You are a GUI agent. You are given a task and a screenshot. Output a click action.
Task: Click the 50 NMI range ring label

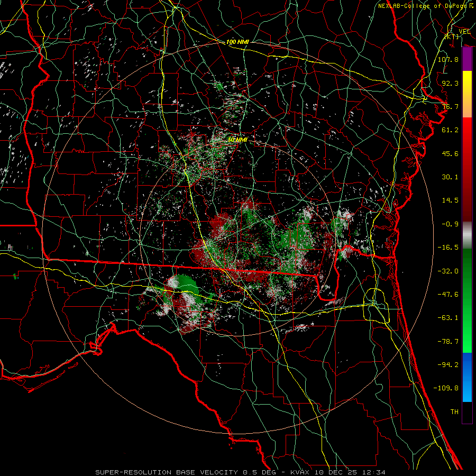[x=237, y=140]
